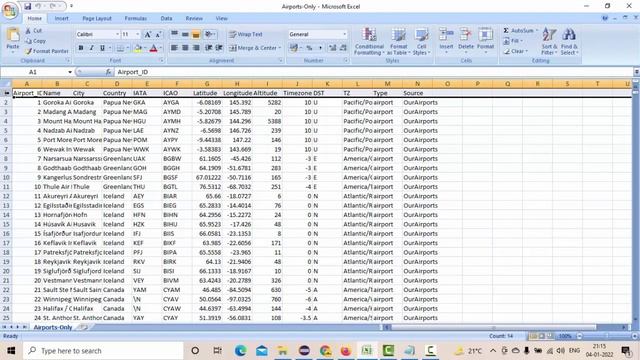The image size is (640, 360).
Task: Open Microsoft Edge from the taskbar
Action: click(x=240, y=351)
